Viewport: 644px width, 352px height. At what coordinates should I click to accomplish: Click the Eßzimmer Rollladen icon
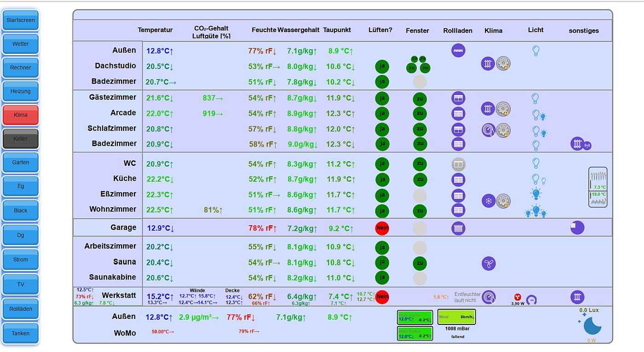[458, 196]
